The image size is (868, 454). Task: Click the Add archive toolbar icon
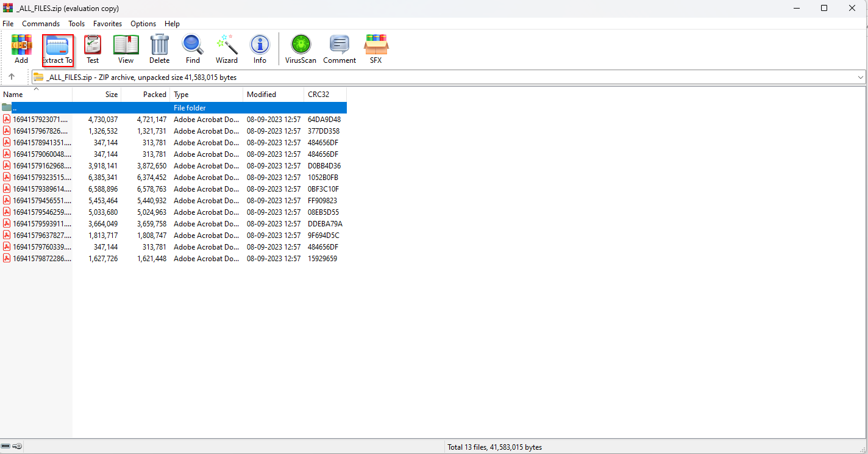(21, 49)
